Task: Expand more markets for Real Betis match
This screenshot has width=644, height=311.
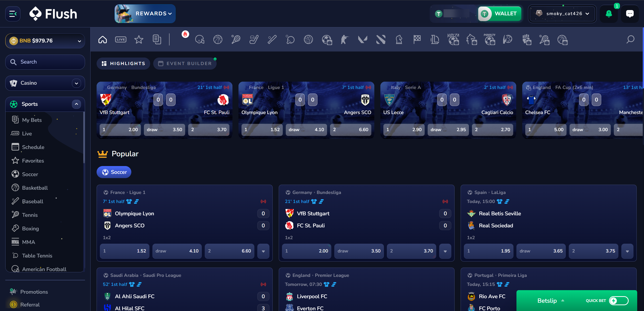Action: (x=627, y=251)
